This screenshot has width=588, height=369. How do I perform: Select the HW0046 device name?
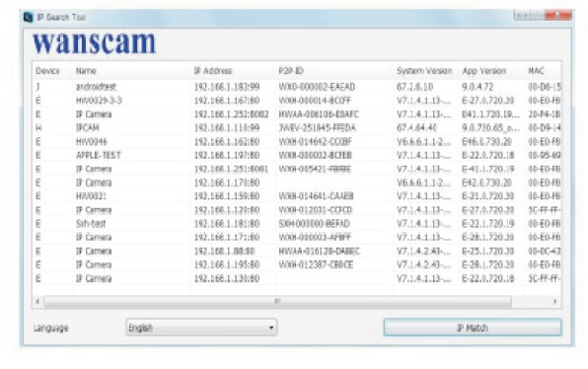pyautogui.click(x=92, y=142)
